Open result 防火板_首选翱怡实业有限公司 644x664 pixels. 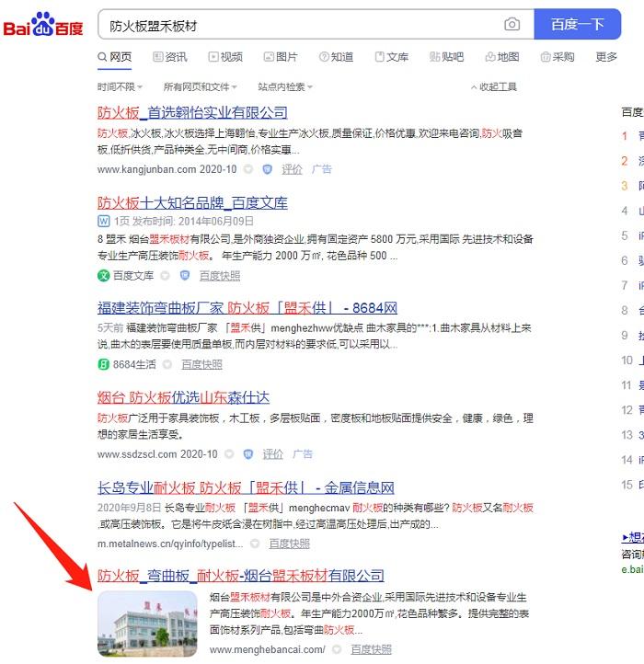(x=192, y=112)
